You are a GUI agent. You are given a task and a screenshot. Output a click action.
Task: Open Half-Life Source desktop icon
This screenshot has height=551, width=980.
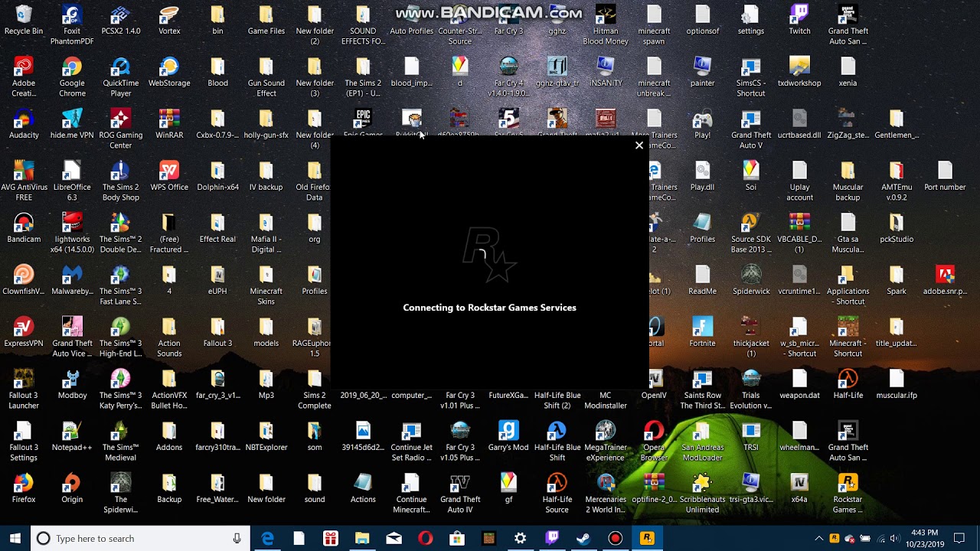point(557,494)
